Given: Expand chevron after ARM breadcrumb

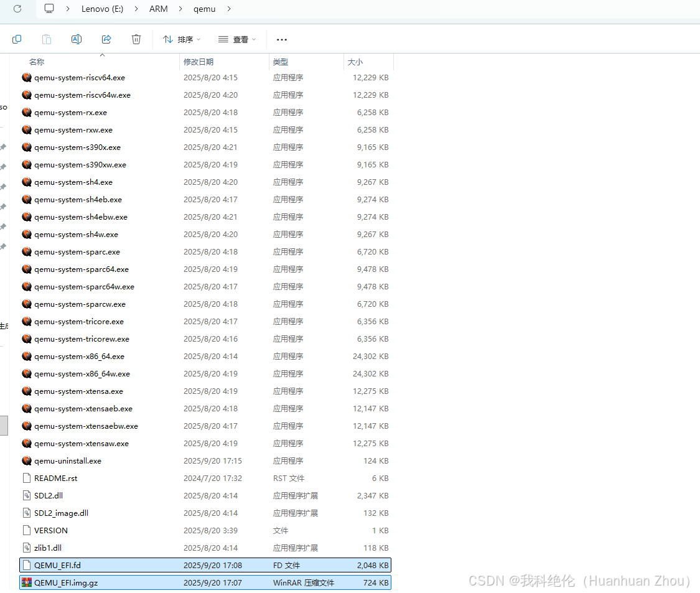Looking at the screenshot, I should tap(180, 9).
